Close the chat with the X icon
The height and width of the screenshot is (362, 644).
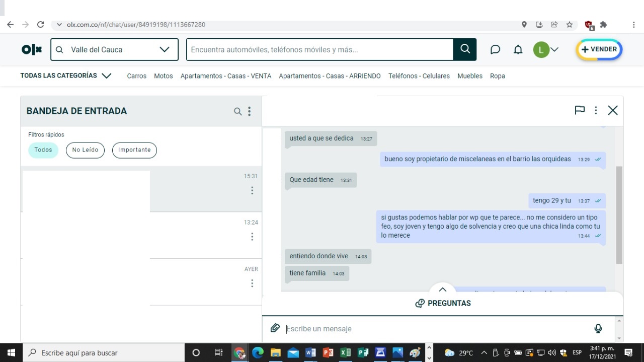tap(612, 110)
